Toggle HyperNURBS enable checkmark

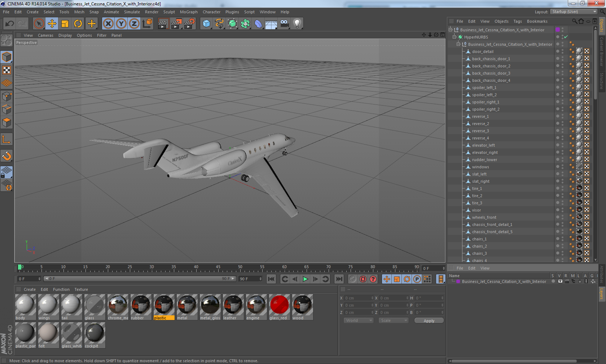(566, 37)
